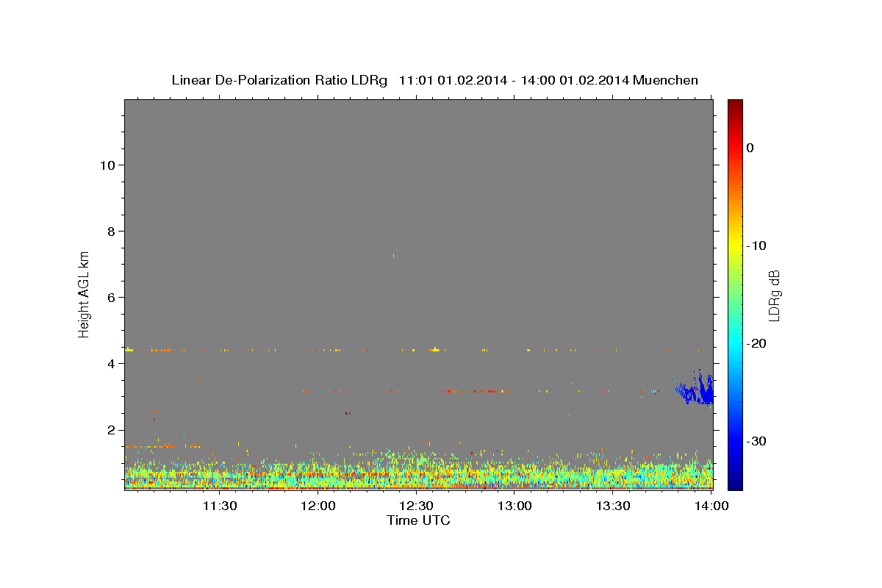Image resolution: width=882 pixels, height=588 pixels.
Task: Click the height label '2'
Action: click(110, 430)
